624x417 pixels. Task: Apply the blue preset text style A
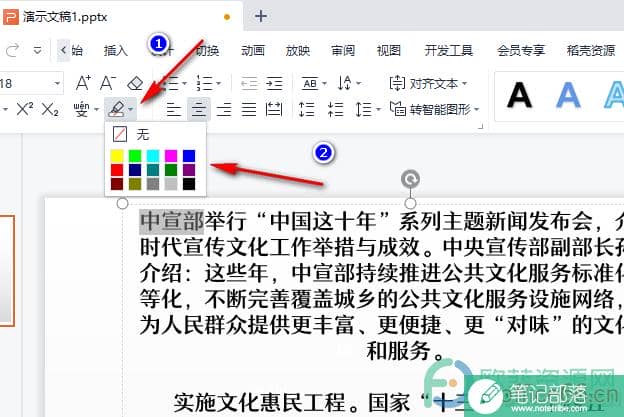[568, 95]
